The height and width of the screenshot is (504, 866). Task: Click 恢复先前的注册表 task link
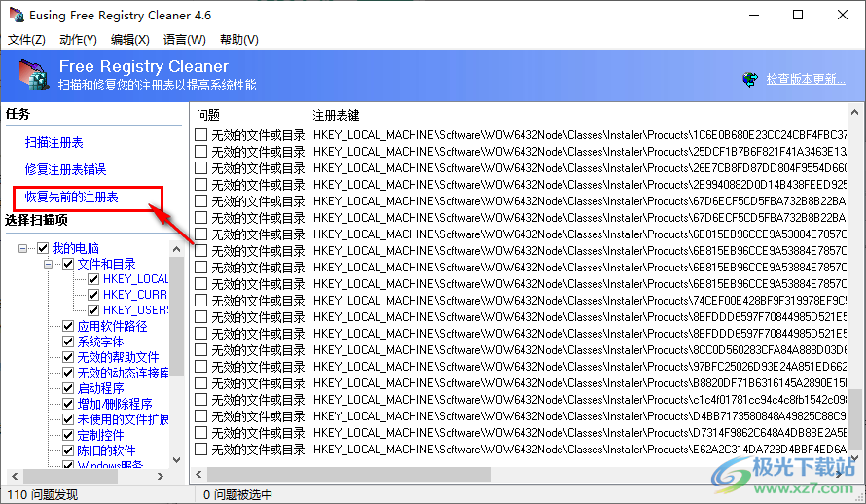(x=72, y=198)
